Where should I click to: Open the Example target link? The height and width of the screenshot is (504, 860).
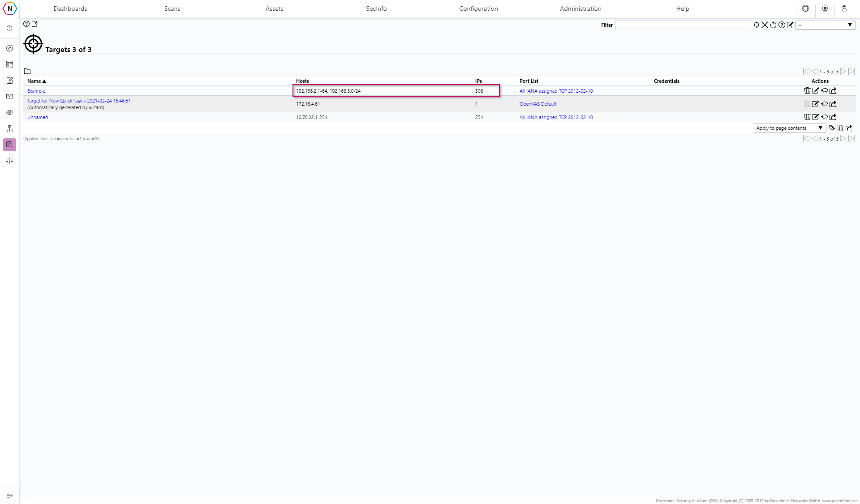(36, 91)
